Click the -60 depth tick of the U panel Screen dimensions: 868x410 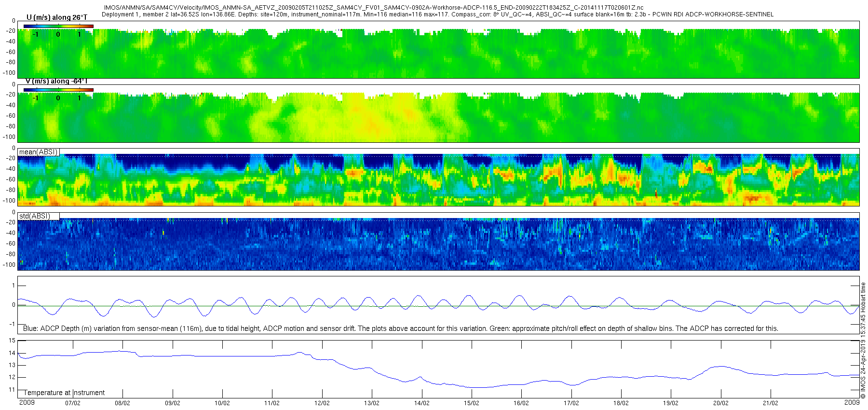click(10, 52)
